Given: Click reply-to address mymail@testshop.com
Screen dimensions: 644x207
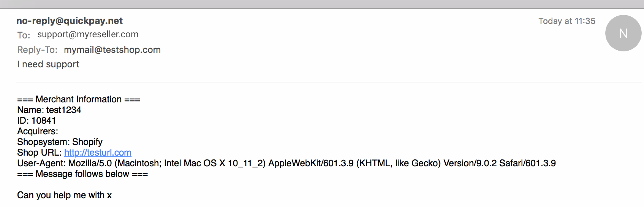Looking at the screenshot, I should [x=112, y=50].
